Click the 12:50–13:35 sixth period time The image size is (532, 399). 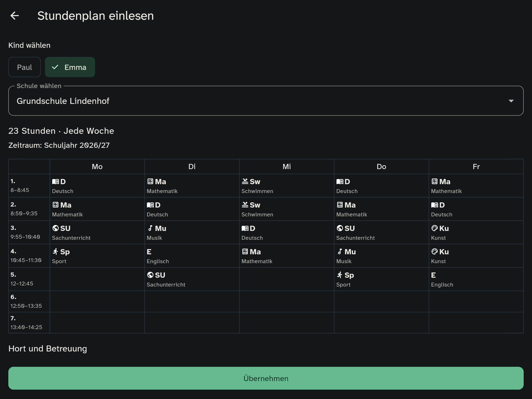pos(26,306)
